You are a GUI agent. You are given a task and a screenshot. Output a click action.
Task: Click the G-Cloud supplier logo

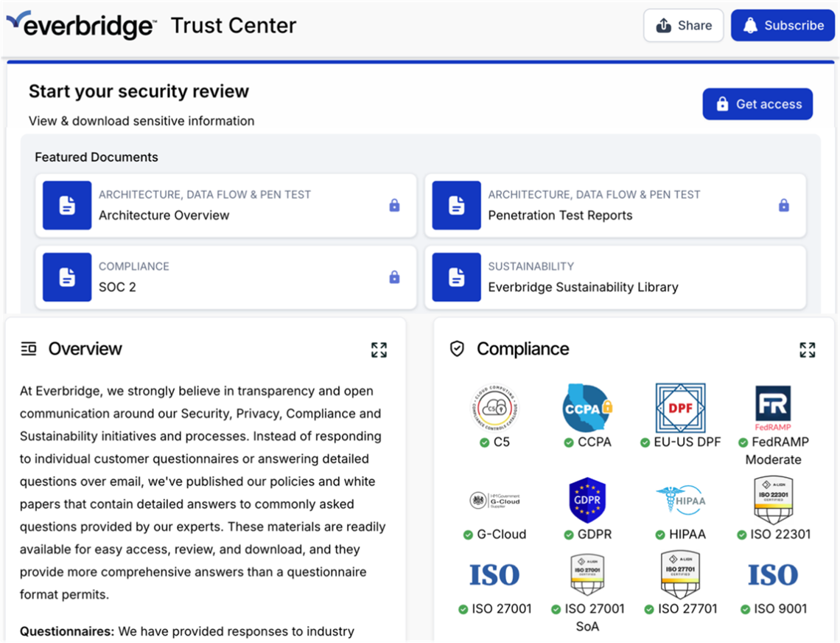tap(494, 501)
